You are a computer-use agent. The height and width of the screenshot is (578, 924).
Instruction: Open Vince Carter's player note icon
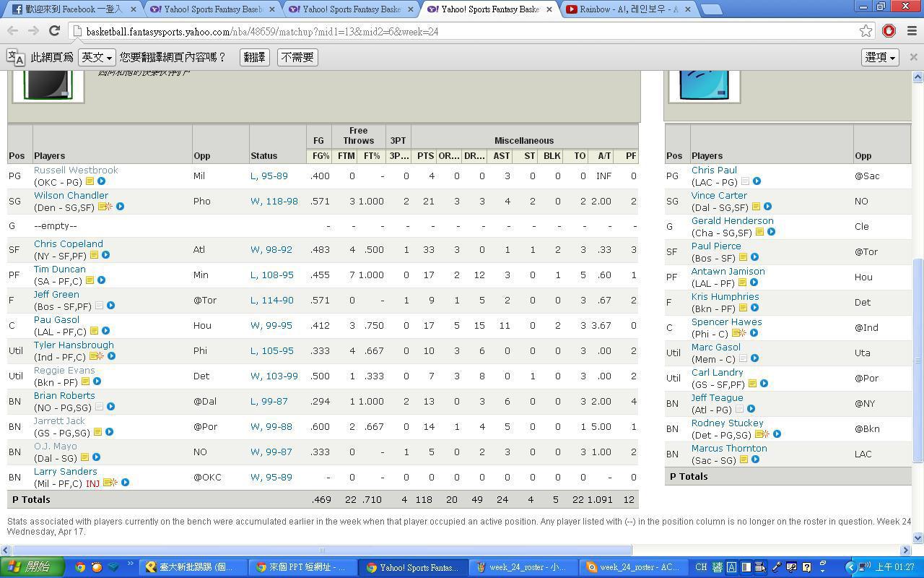pyautogui.click(x=756, y=207)
